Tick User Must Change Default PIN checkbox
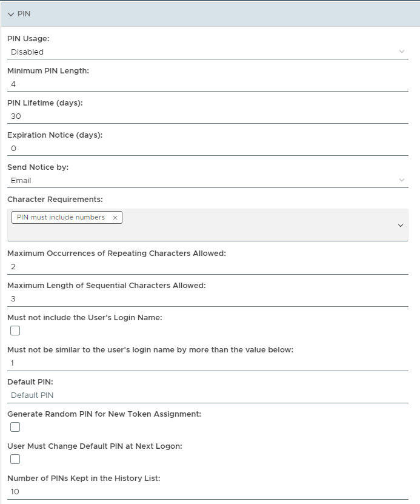Image resolution: width=420 pixels, height=504 pixels. pyautogui.click(x=15, y=459)
